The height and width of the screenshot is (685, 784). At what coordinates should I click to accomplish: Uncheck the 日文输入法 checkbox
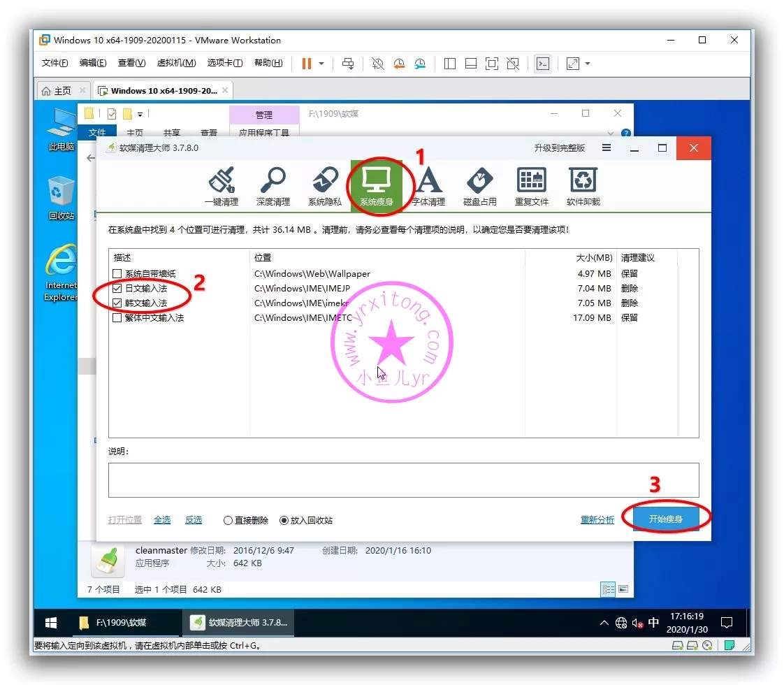pyautogui.click(x=117, y=289)
